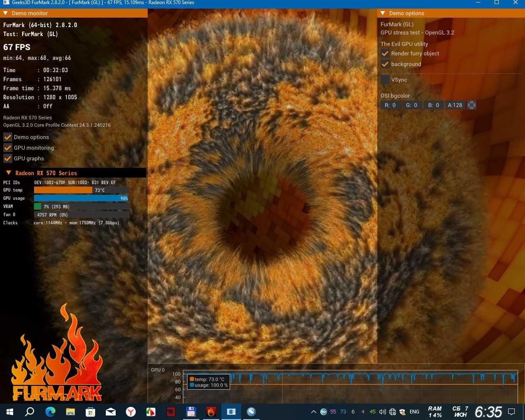The width and height of the screenshot is (525, 420).
Task: Click the GPU temp 73°C bar
Action: (x=82, y=190)
